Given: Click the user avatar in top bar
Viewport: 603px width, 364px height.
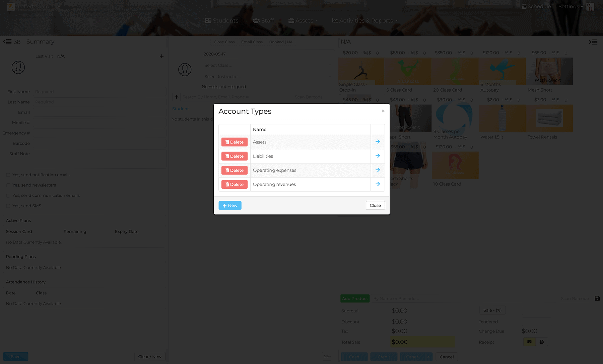Looking at the screenshot, I should pos(590,7).
